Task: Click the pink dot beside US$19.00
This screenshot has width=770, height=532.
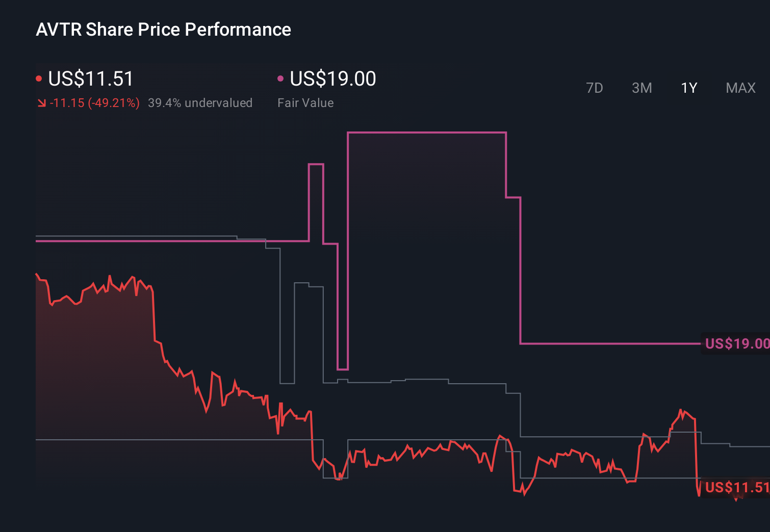Action: coord(280,78)
